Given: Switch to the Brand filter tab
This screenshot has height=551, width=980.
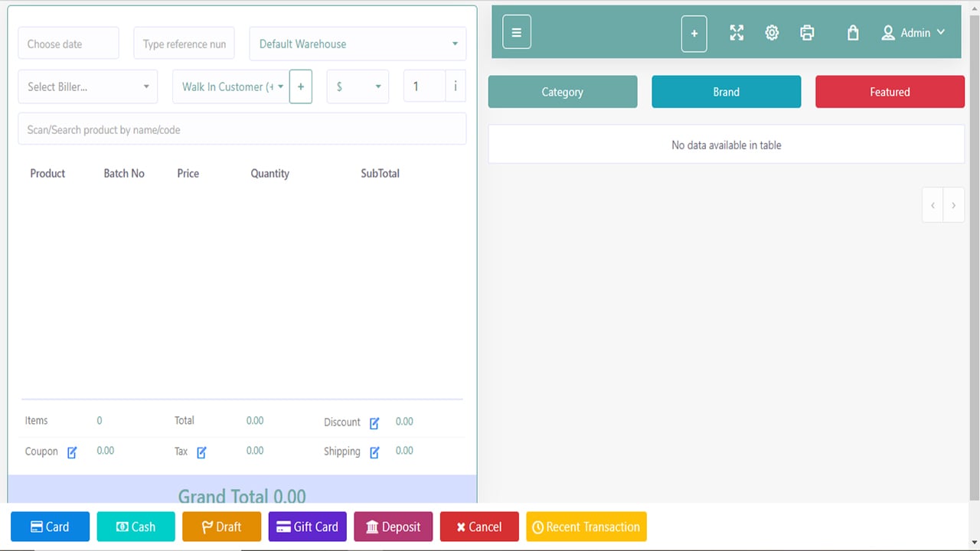Looking at the screenshot, I should [x=726, y=92].
